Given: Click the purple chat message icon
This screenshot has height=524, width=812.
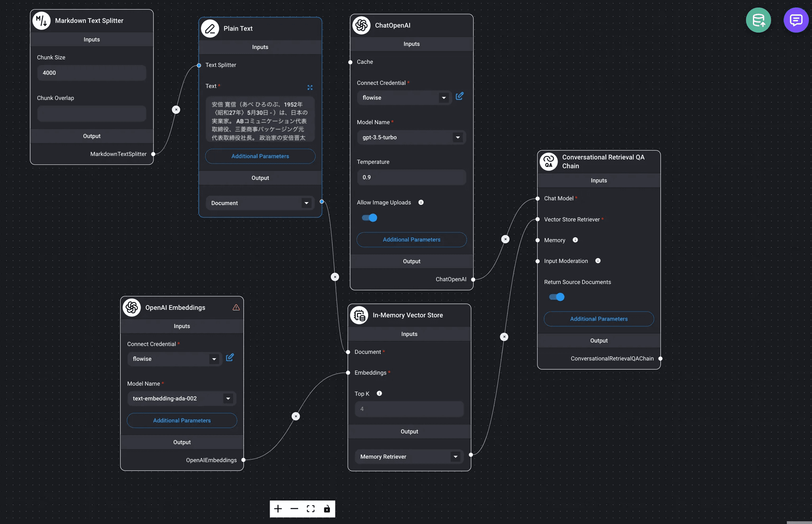Looking at the screenshot, I should 796,20.
